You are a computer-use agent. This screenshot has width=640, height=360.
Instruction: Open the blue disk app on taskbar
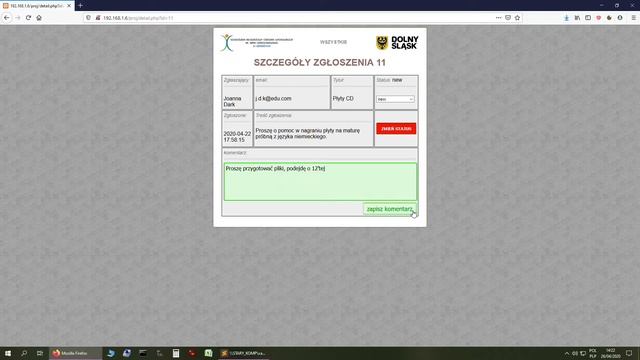[127, 353]
